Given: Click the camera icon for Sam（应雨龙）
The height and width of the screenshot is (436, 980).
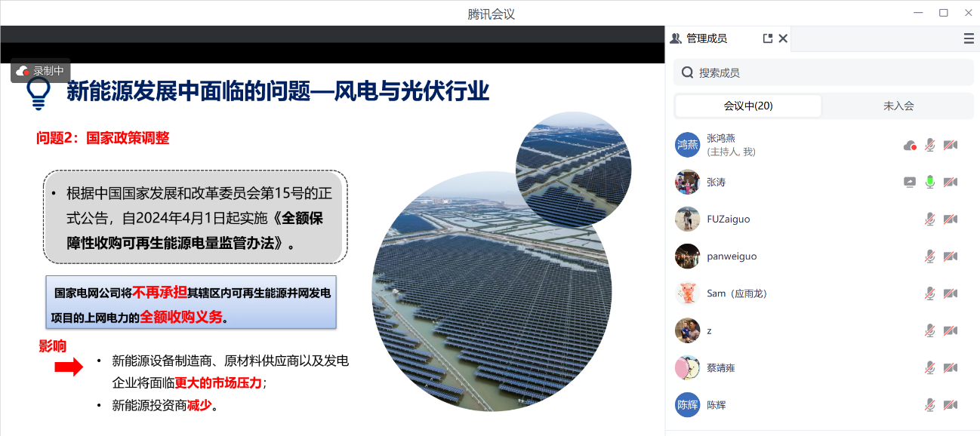Looking at the screenshot, I should tap(951, 293).
